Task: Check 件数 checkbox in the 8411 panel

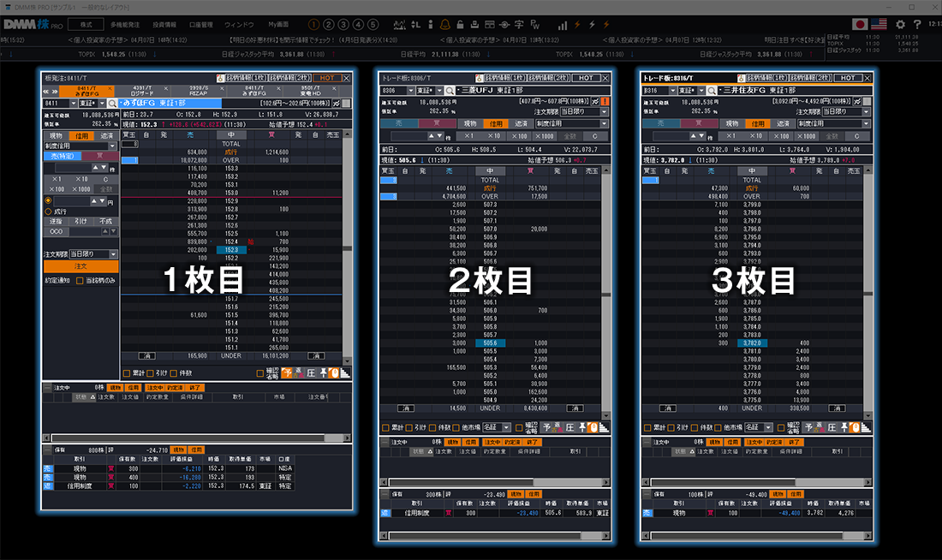Action: [x=174, y=373]
